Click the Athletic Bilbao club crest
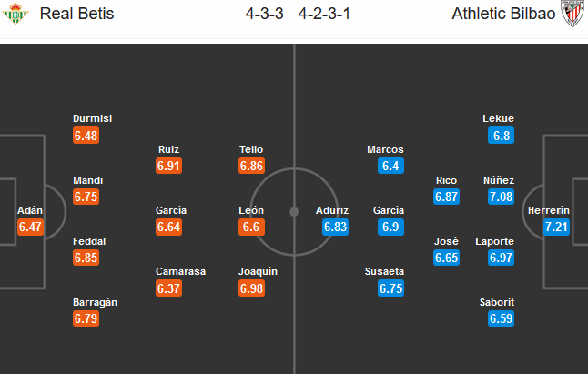The image size is (588, 374). pyautogui.click(x=571, y=16)
